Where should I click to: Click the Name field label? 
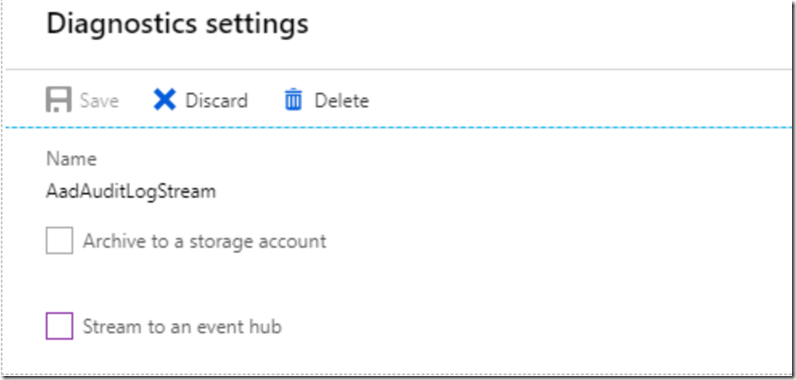pos(71,159)
